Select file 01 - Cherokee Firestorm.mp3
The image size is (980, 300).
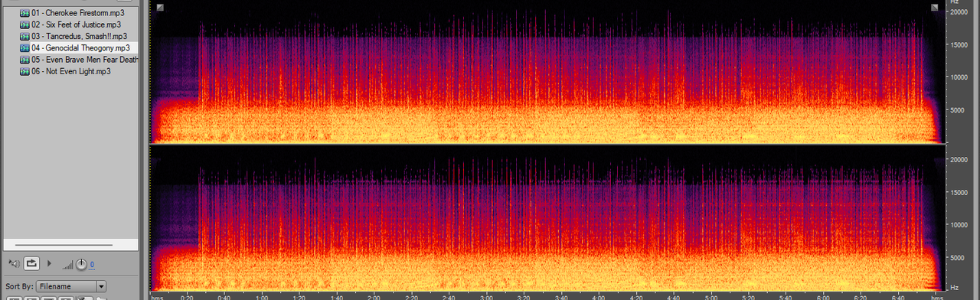pos(77,13)
